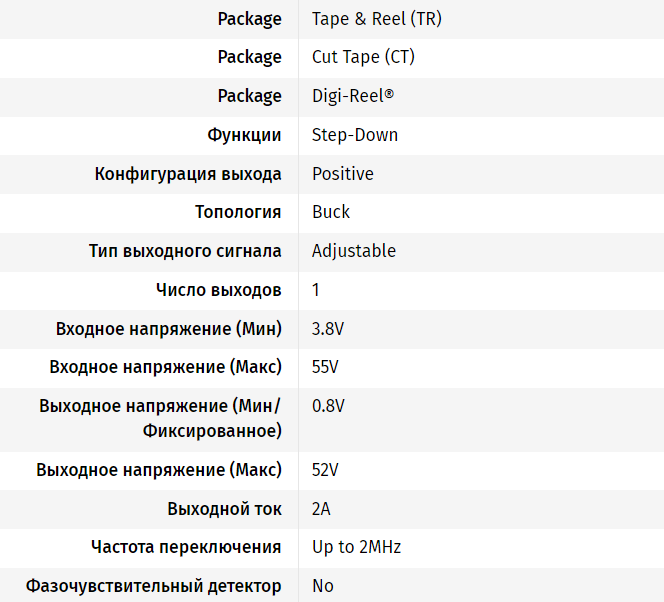Select the "52V" maximum output voltage value
Viewport: 664px width, 602px height.
pos(325,470)
